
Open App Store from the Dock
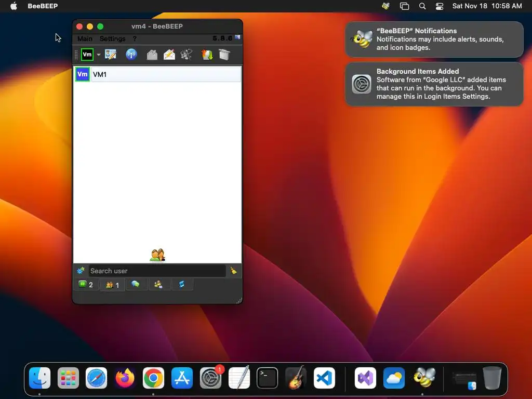pyautogui.click(x=182, y=378)
